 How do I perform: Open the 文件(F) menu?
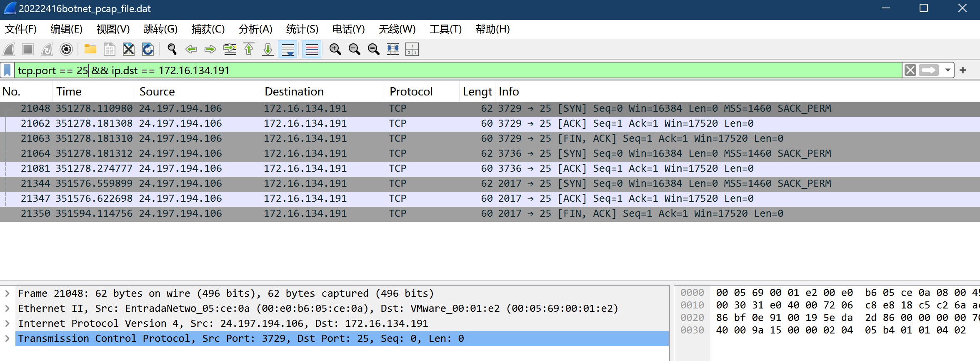point(21,29)
